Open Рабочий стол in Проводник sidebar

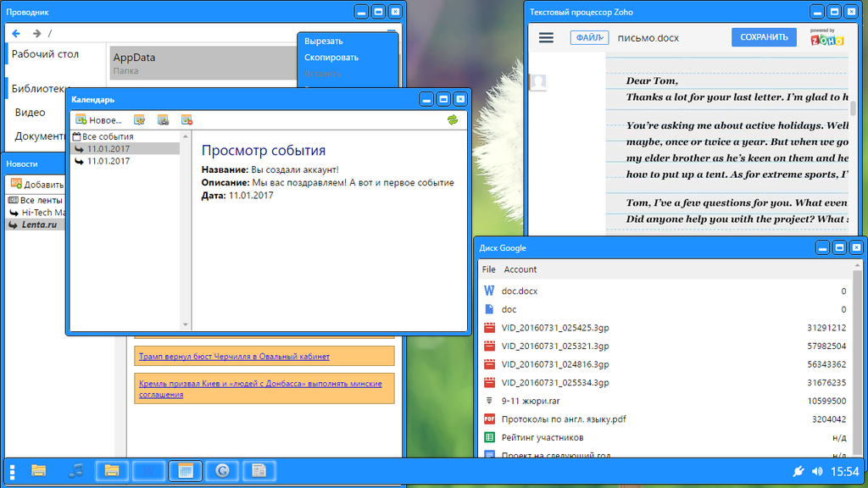pos(46,54)
